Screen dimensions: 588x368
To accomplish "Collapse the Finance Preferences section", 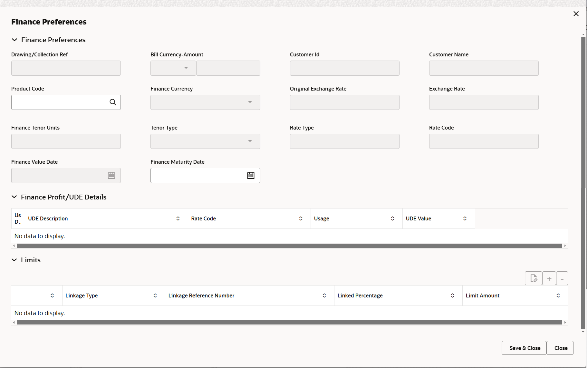I will tap(14, 40).
